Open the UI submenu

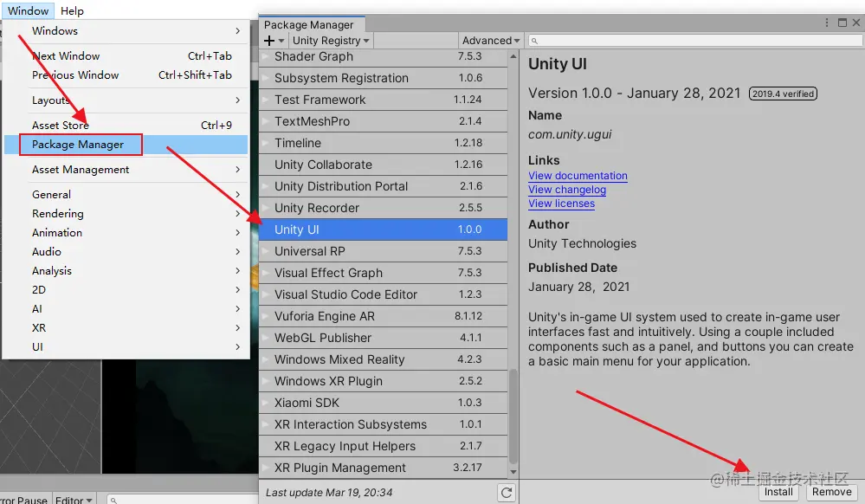tap(126, 346)
